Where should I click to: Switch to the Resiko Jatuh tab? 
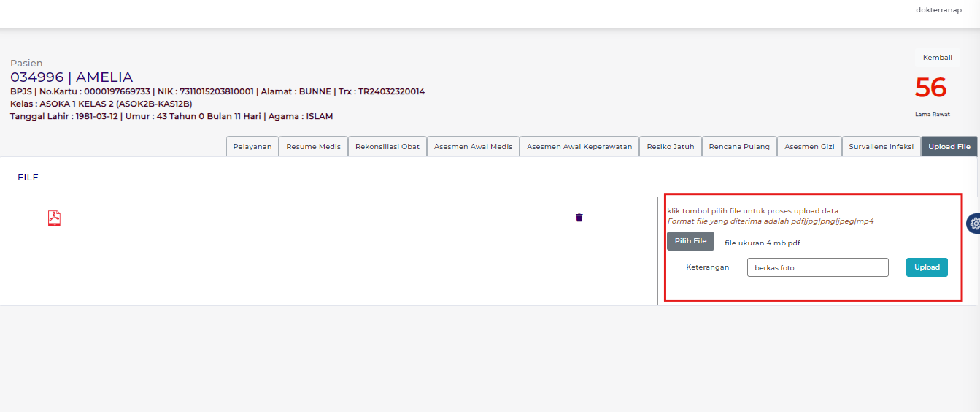click(x=670, y=147)
